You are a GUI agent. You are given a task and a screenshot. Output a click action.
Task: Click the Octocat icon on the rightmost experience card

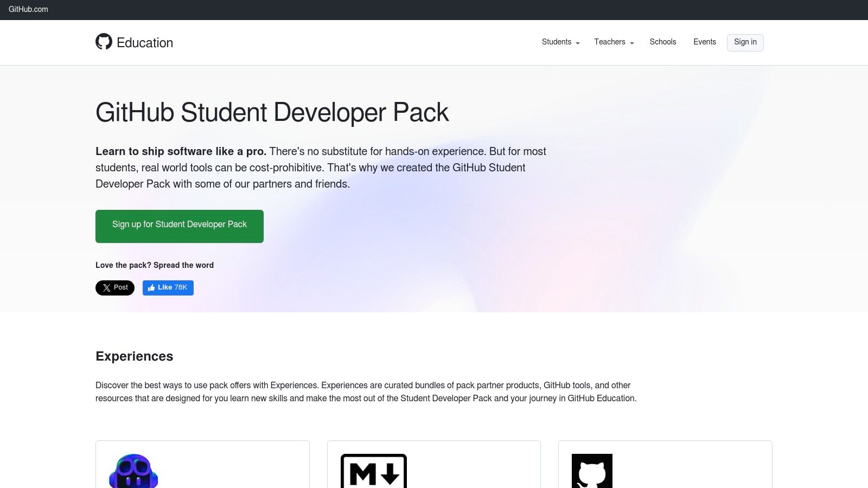coord(591,471)
